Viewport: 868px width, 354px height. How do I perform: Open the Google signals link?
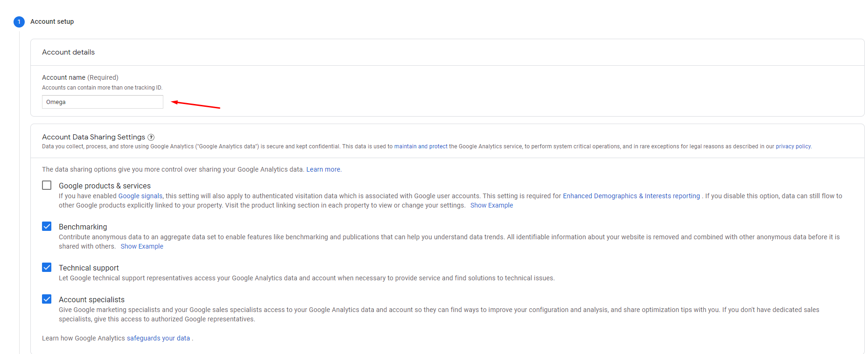pyautogui.click(x=140, y=196)
